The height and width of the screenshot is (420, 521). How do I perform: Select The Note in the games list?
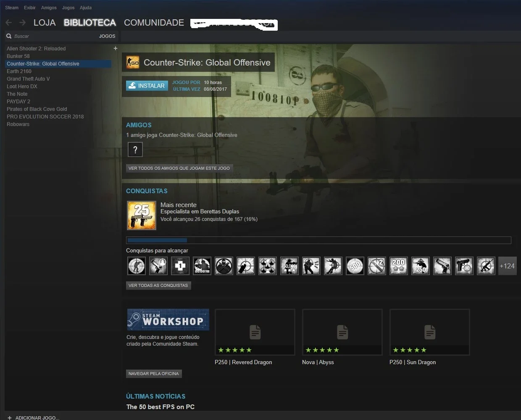[x=58, y=94]
